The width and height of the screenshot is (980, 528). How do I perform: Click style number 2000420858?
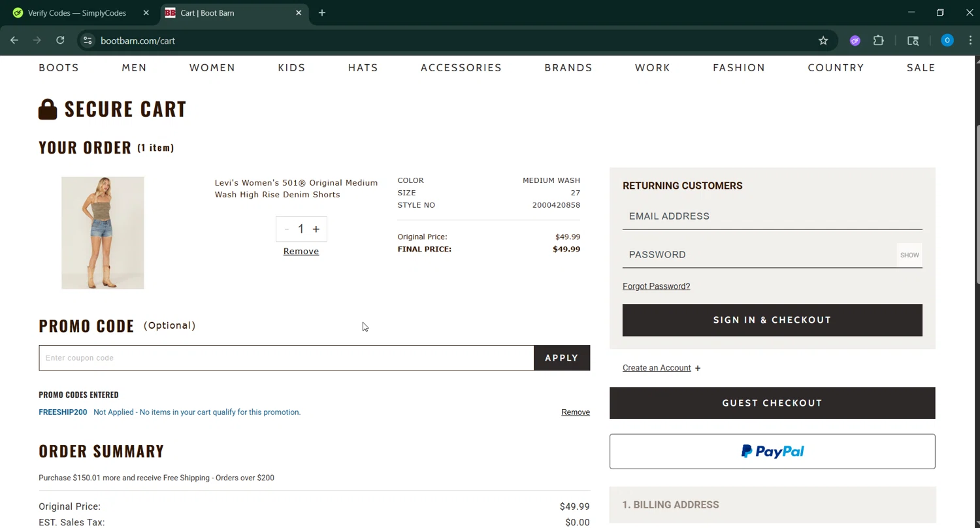click(x=556, y=205)
